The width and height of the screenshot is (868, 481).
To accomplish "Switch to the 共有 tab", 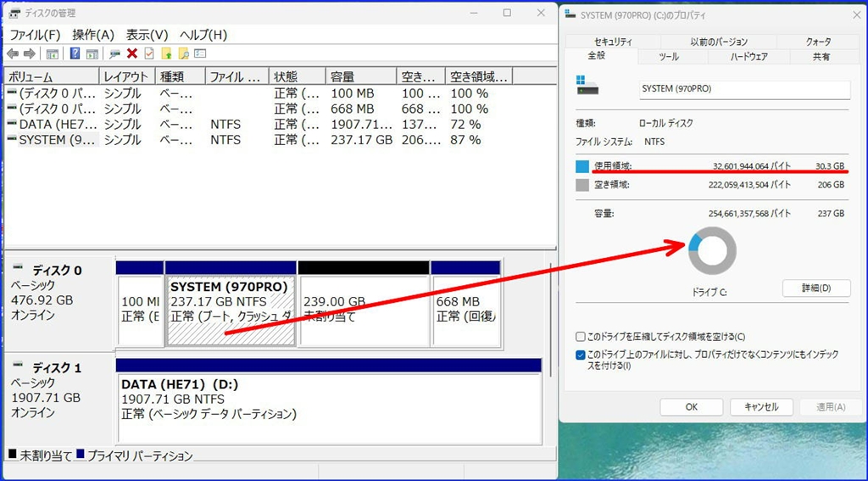I will [x=821, y=57].
